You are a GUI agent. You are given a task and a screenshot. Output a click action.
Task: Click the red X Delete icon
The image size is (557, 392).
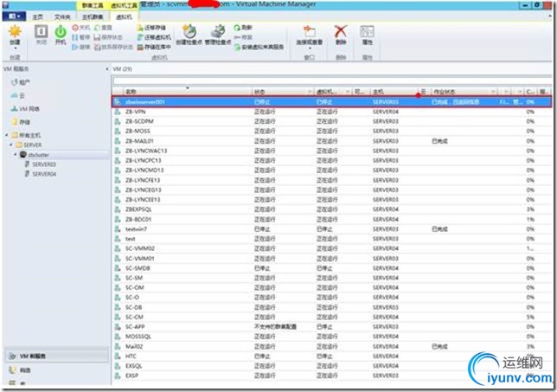click(340, 31)
